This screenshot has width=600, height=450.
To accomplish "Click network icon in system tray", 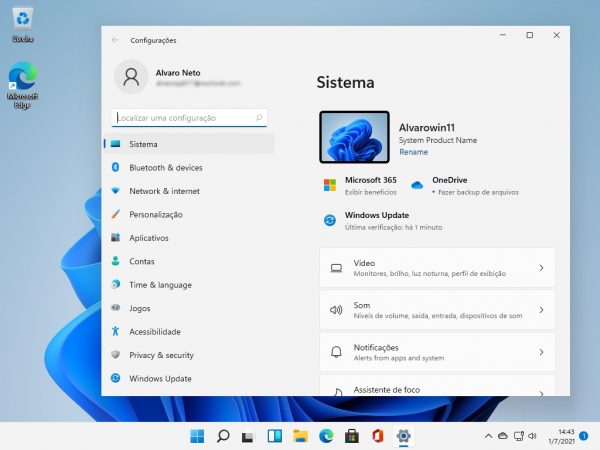I will (518, 436).
